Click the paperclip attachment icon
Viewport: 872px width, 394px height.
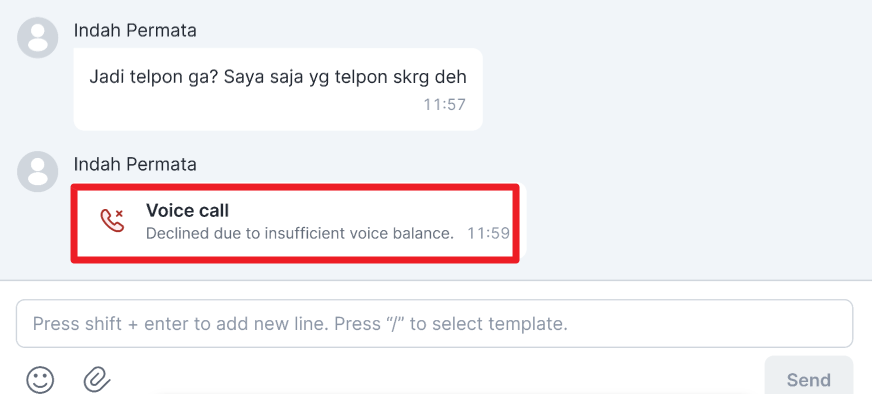point(97,381)
